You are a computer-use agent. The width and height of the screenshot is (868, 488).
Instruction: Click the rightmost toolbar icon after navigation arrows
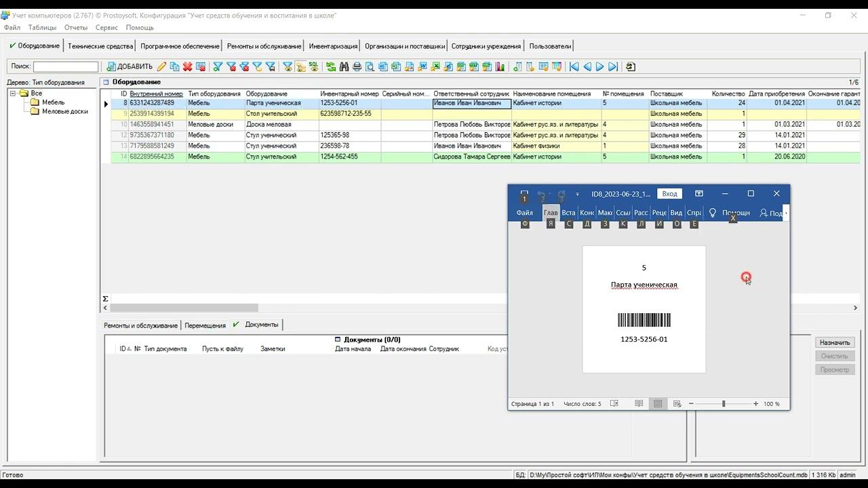coord(631,66)
